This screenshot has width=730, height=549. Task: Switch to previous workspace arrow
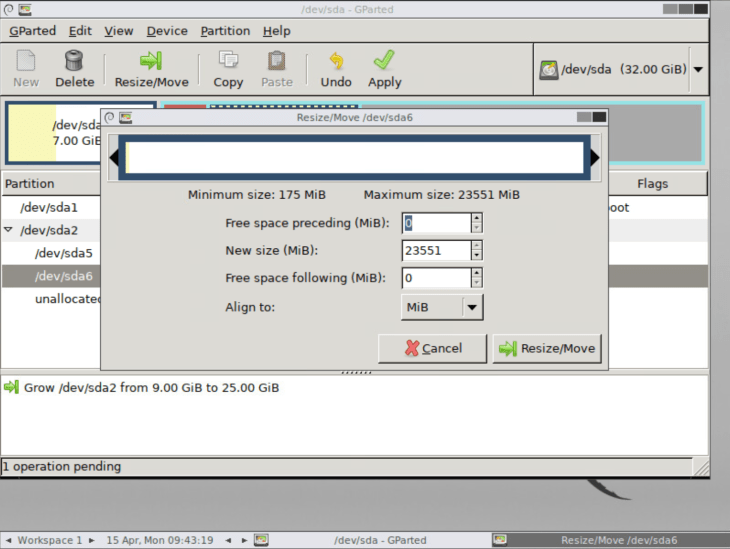(x=8, y=540)
